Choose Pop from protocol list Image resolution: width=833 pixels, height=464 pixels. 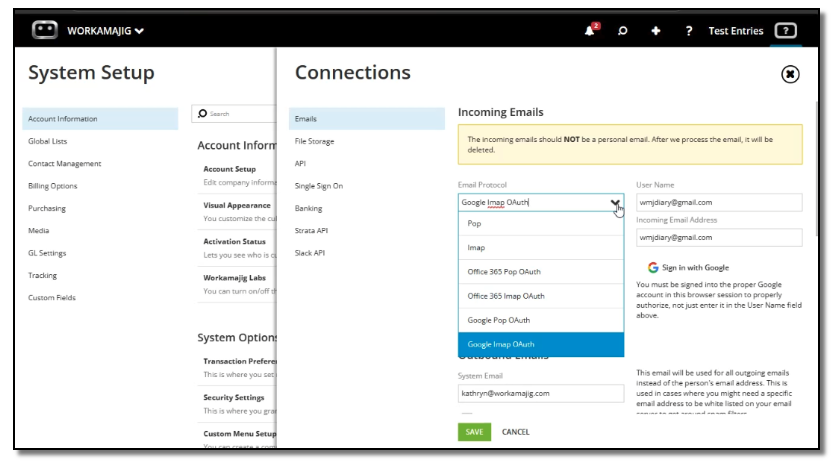coord(541,223)
